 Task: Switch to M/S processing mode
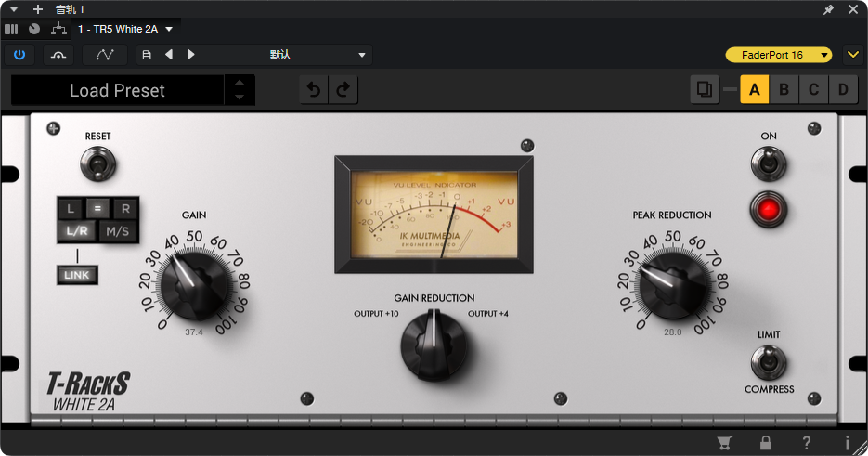click(117, 231)
